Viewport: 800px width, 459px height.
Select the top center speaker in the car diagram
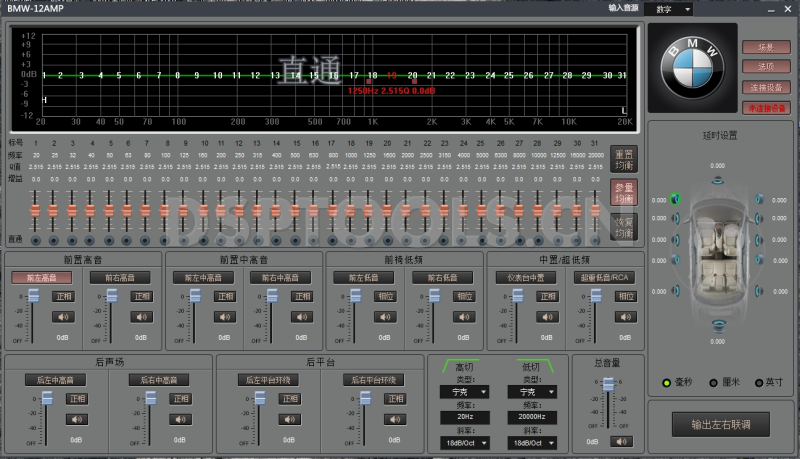[x=718, y=181]
